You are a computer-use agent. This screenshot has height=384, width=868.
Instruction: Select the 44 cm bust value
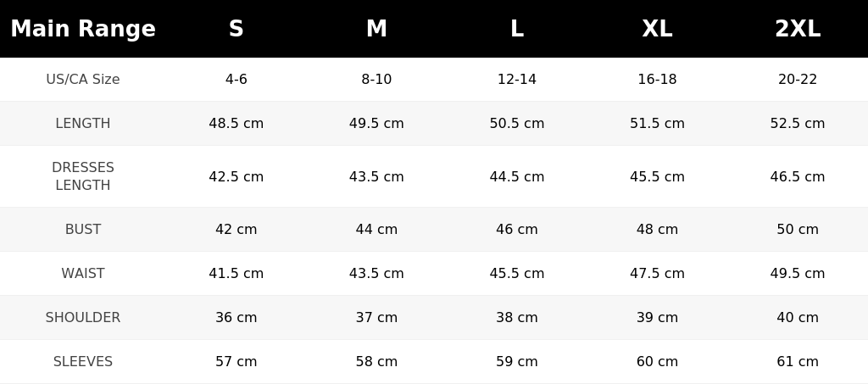click(376, 229)
